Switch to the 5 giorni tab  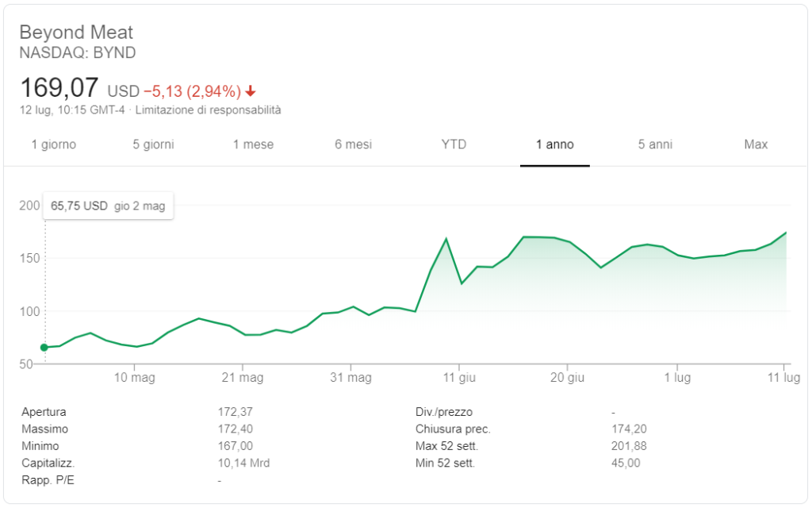tap(153, 144)
